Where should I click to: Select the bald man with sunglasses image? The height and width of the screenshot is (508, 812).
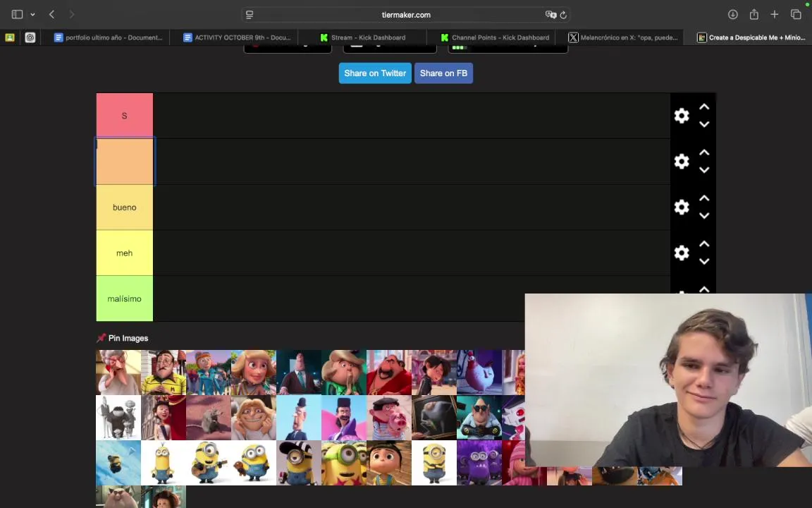point(479,417)
